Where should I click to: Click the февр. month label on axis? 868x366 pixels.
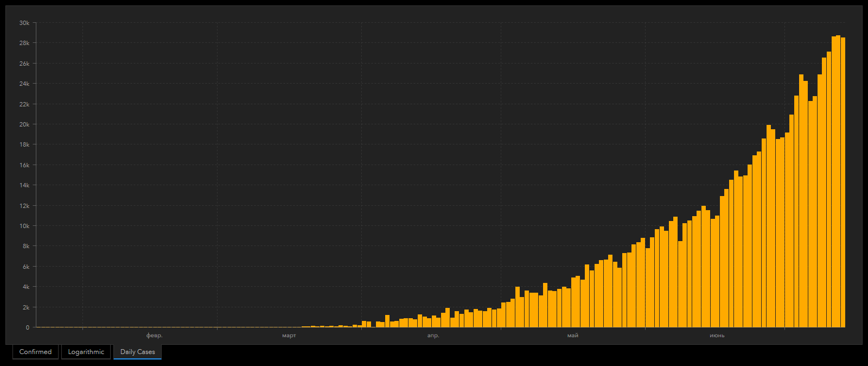[154, 336]
